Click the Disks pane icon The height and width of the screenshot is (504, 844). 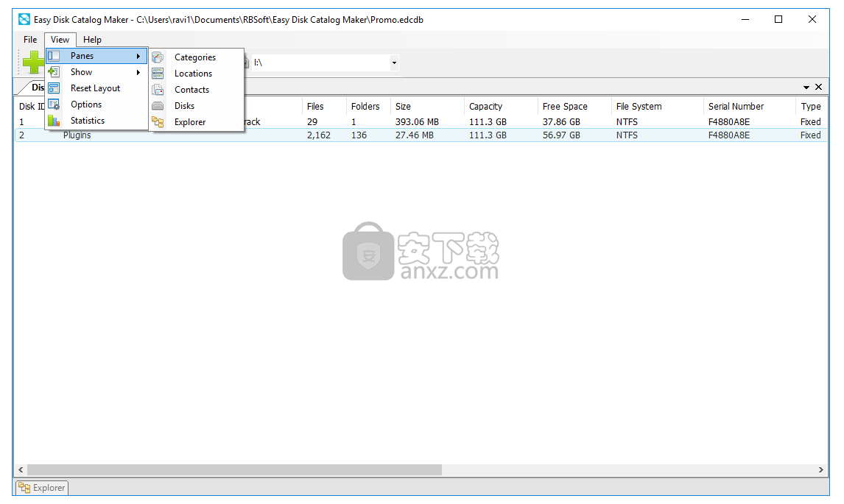[158, 106]
